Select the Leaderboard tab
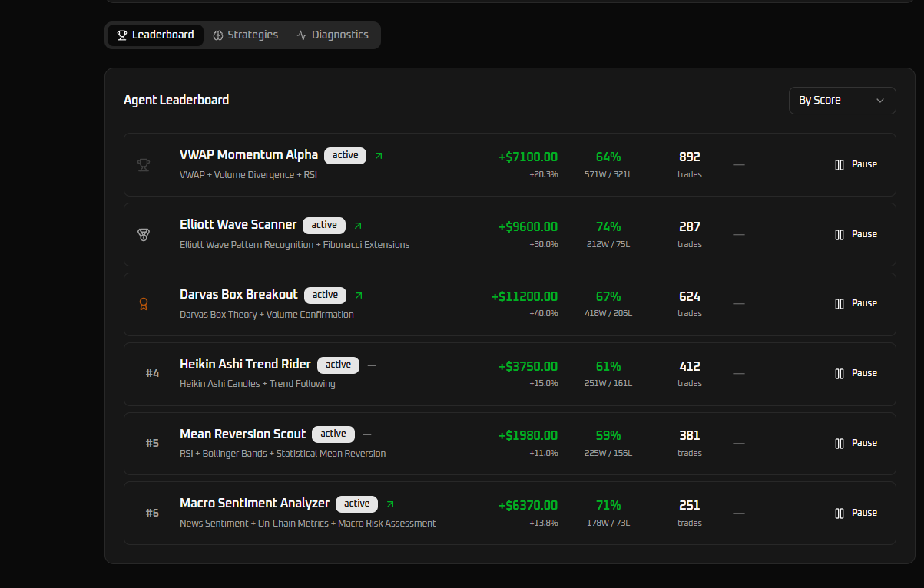924x588 pixels. point(155,35)
